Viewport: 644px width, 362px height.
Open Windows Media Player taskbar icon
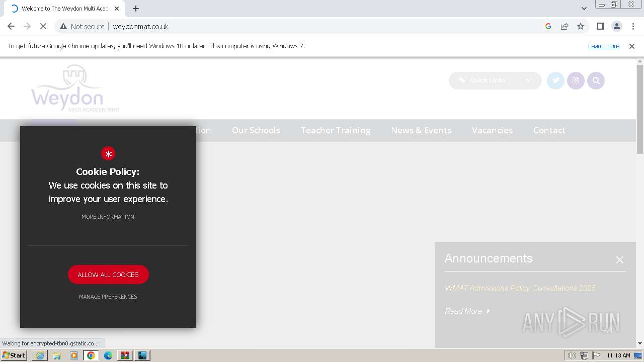pyautogui.click(x=74, y=355)
